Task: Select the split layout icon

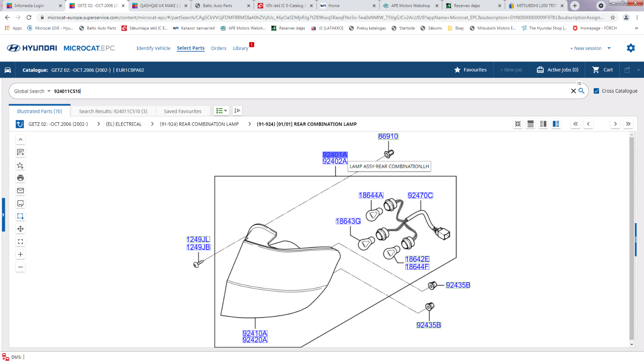Action: 543,124
